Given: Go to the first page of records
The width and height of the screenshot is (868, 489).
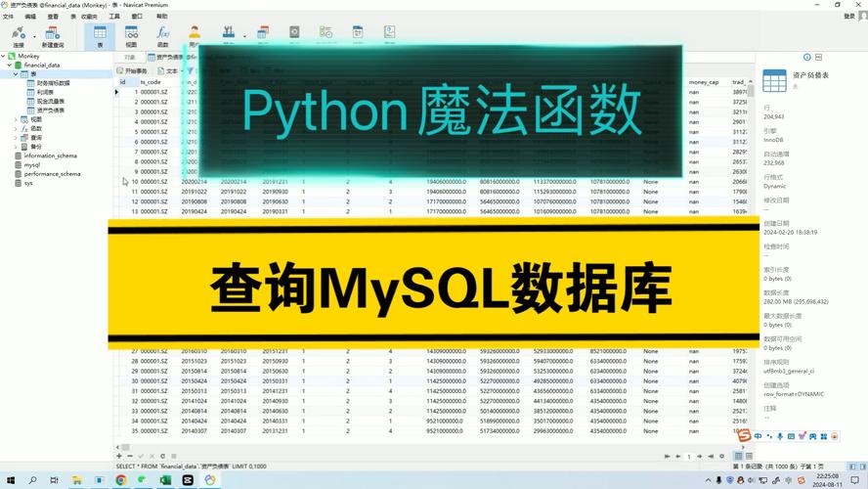Looking at the screenshot, I should (667, 457).
